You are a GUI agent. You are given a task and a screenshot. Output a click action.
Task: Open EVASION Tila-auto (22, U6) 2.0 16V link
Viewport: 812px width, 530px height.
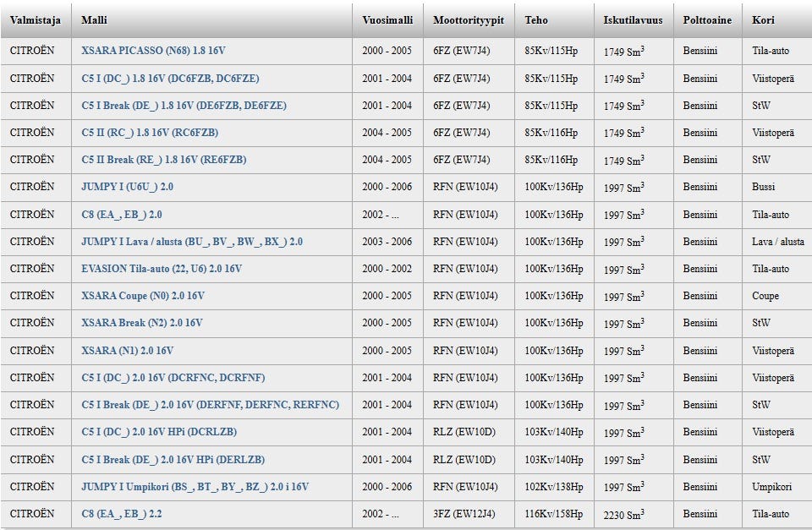pos(162,269)
